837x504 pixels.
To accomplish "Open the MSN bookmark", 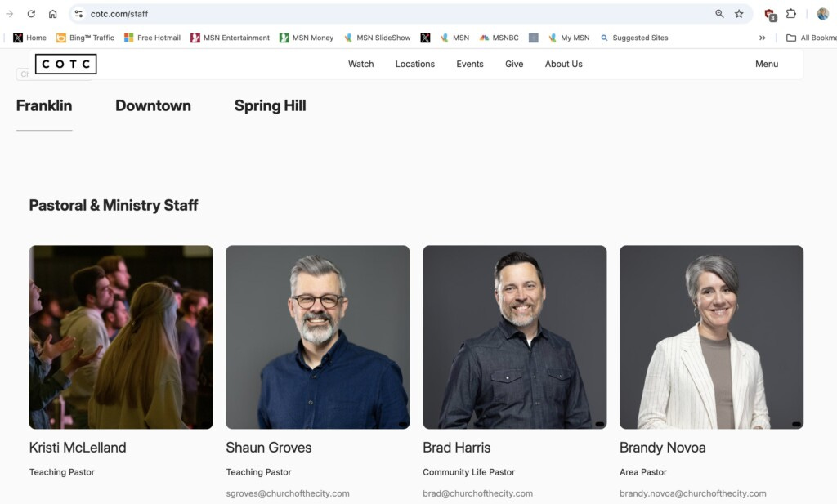I will point(454,38).
